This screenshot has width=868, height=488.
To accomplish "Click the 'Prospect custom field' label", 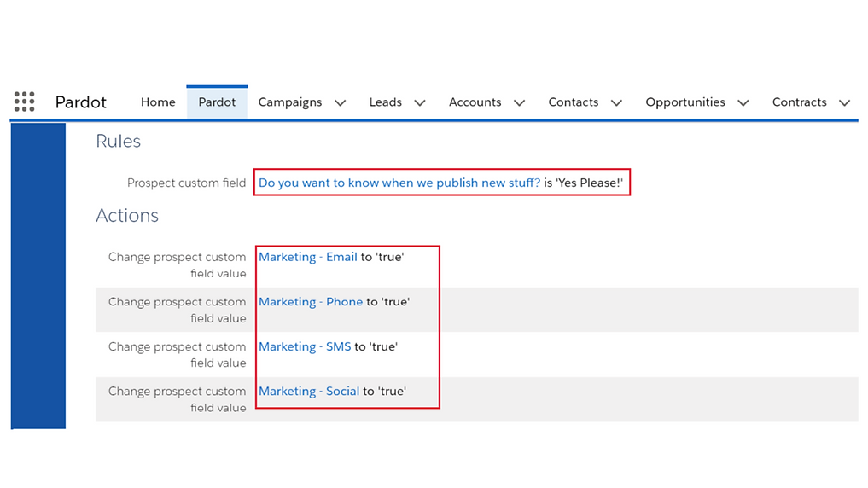I will 187,183.
